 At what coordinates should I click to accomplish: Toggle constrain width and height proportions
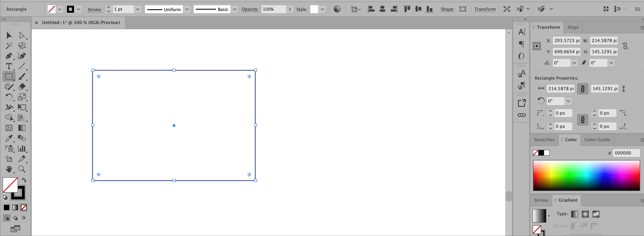(x=625, y=46)
